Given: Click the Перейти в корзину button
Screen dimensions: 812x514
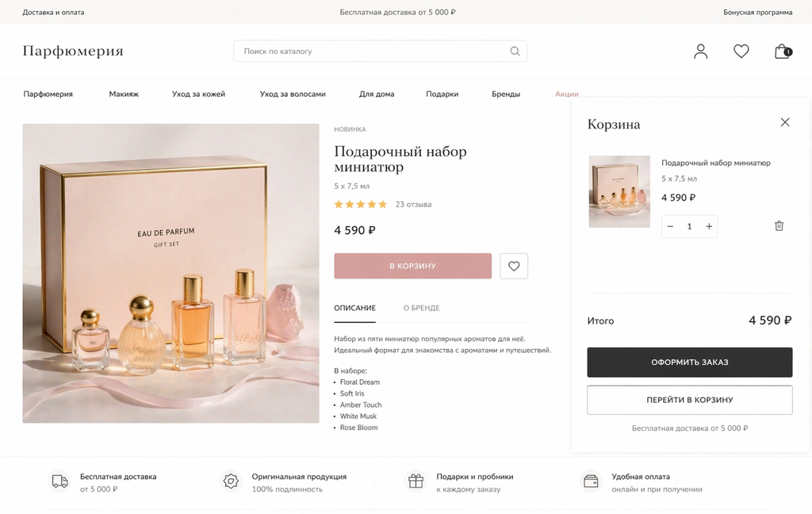Looking at the screenshot, I should point(689,400).
